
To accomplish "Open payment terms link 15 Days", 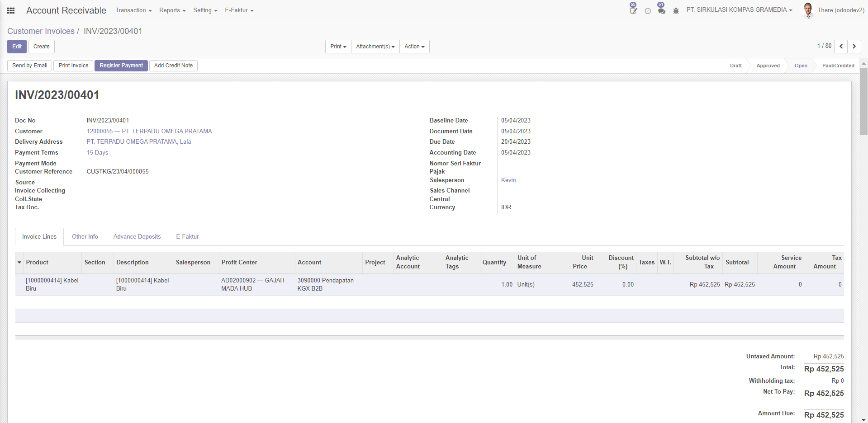I will pos(97,152).
